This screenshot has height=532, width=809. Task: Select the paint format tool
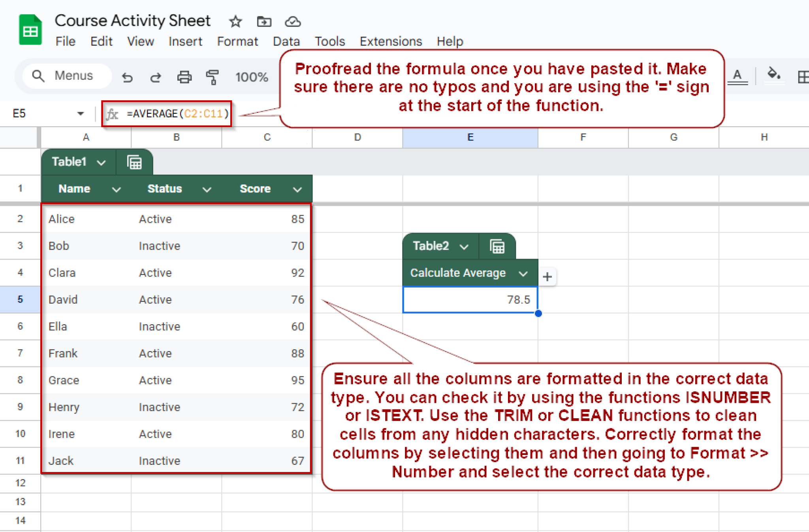[213, 77]
